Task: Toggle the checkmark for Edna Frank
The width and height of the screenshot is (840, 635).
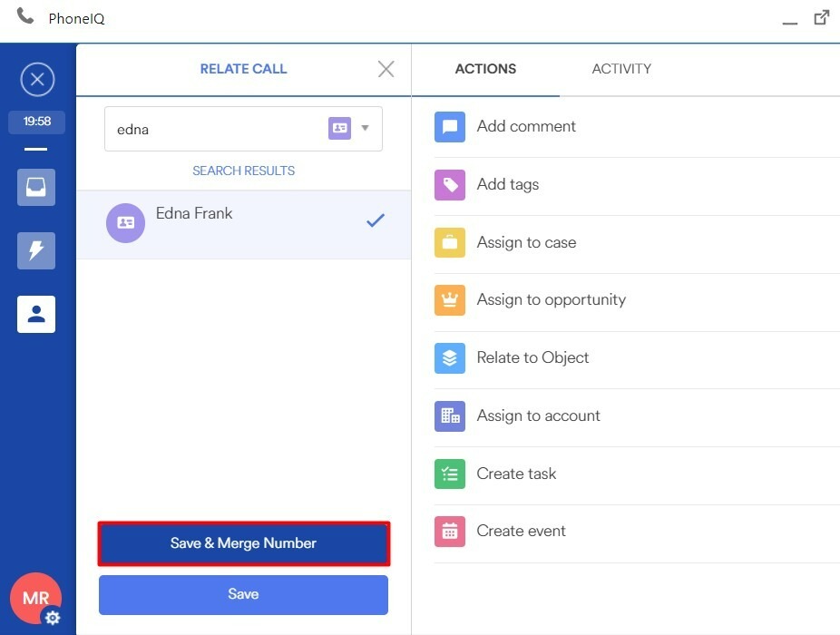Action: [x=375, y=220]
